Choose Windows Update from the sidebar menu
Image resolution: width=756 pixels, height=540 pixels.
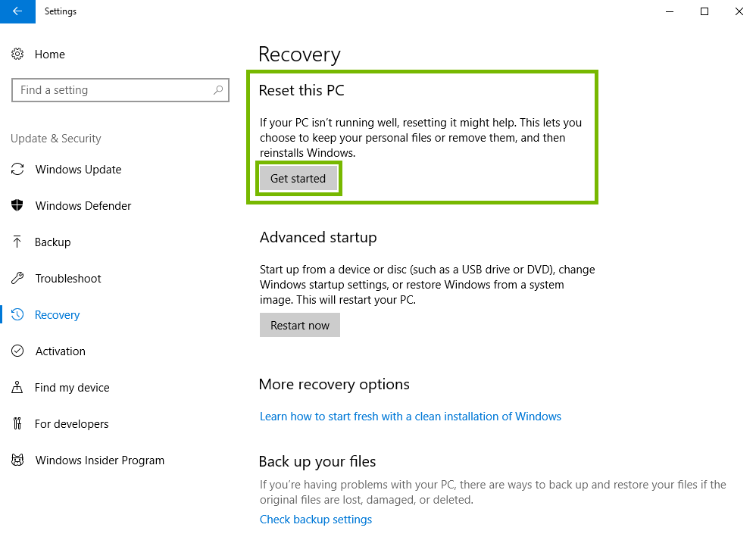tap(77, 170)
